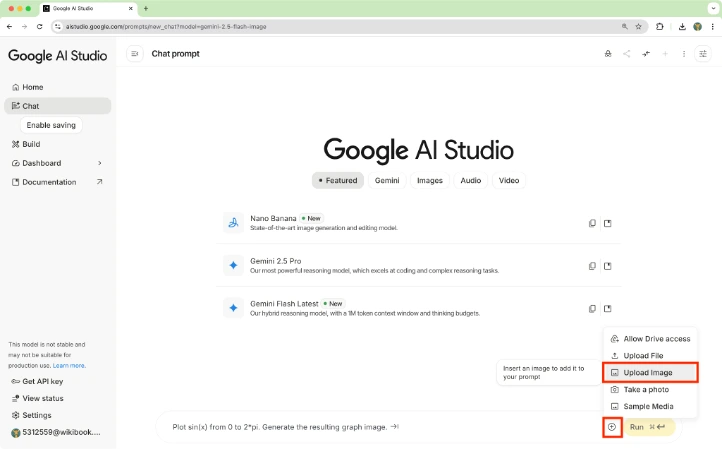Click the insert media plus button
The width and height of the screenshot is (722, 450).
[612, 427]
